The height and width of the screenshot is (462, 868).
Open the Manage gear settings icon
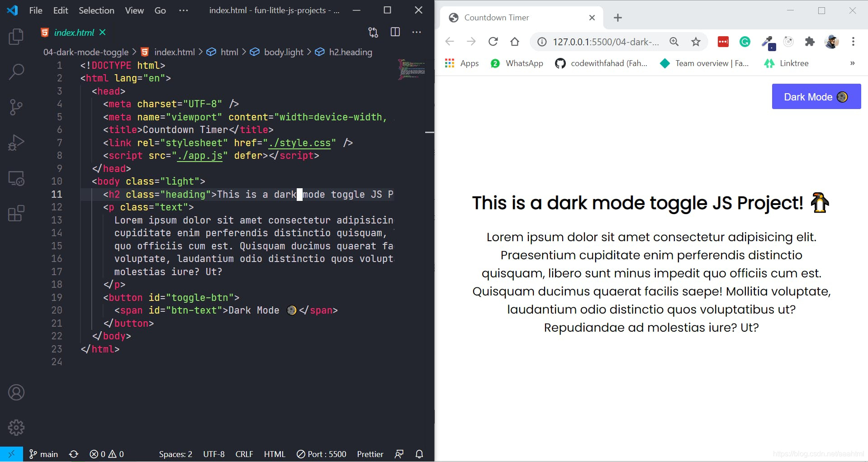16,427
